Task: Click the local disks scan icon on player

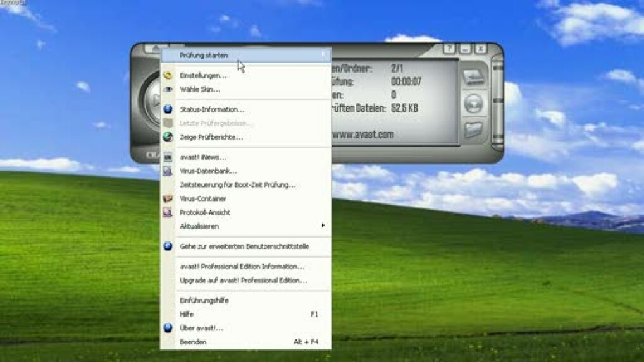Action: [x=474, y=78]
